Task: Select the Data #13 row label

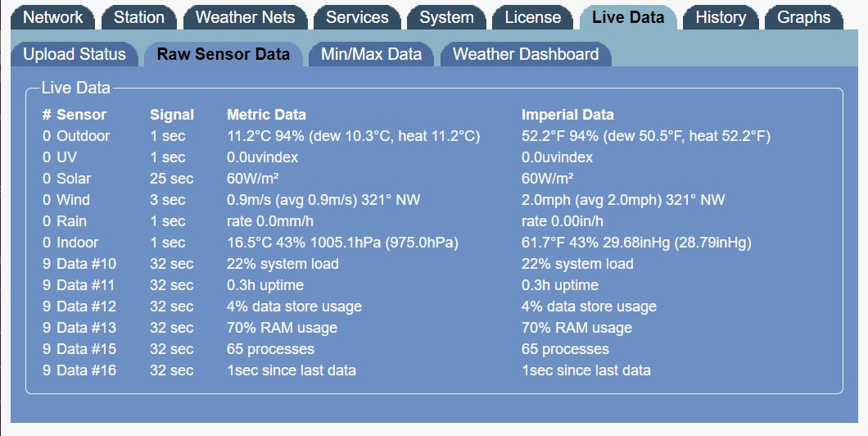Action: tap(86, 328)
